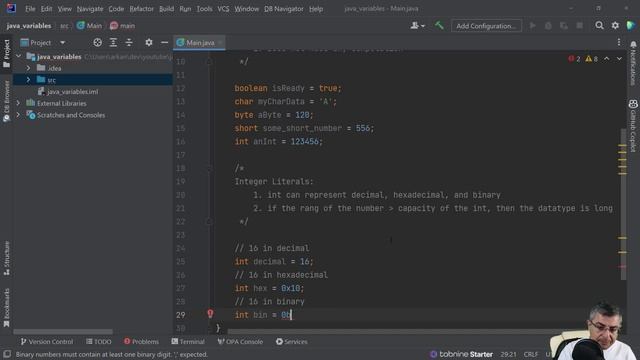Open Project panel options gear icon
640x360 pixels.
click(x=149, y=42)
